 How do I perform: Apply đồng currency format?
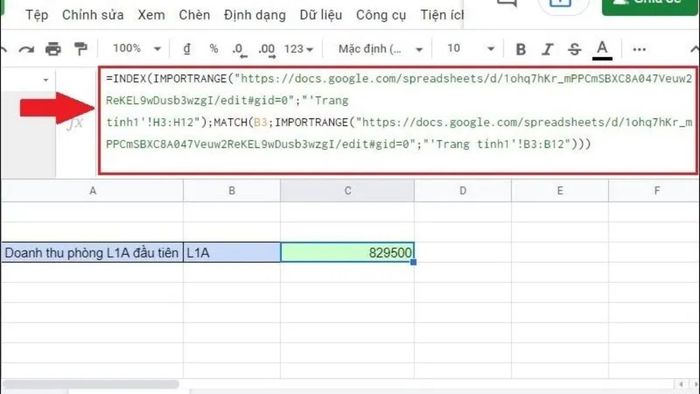187,49
